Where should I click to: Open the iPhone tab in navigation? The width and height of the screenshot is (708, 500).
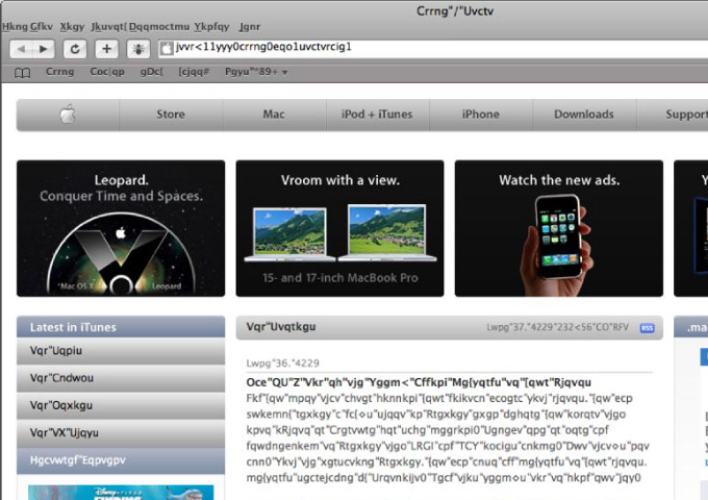click(480, 114)
